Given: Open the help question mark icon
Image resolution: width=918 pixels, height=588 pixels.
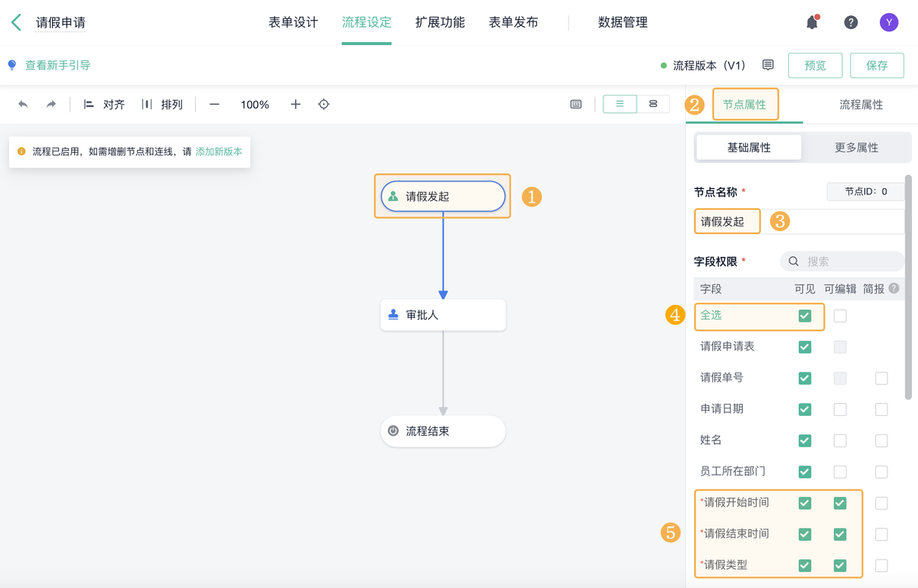Looking at the screenshot, I should click(x=851, y=22).
